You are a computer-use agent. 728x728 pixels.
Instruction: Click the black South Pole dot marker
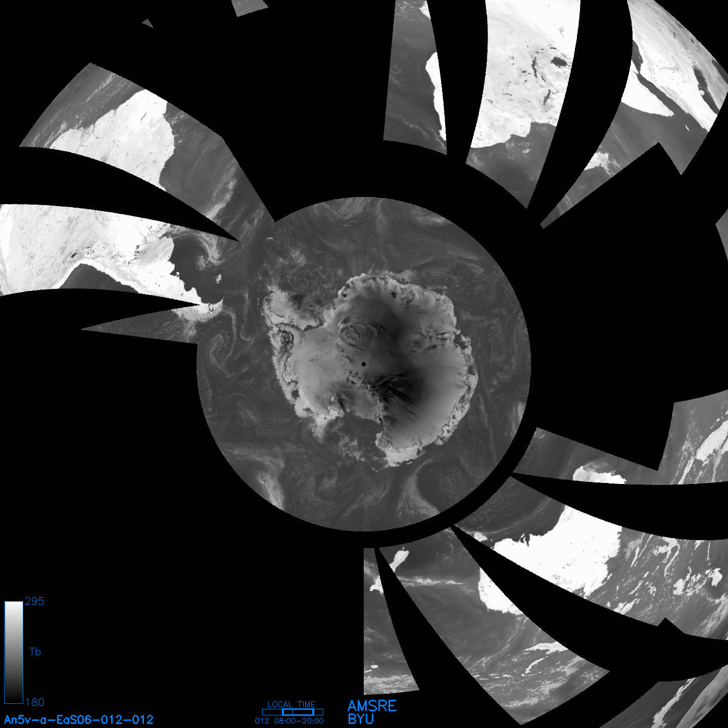[364, 364]
